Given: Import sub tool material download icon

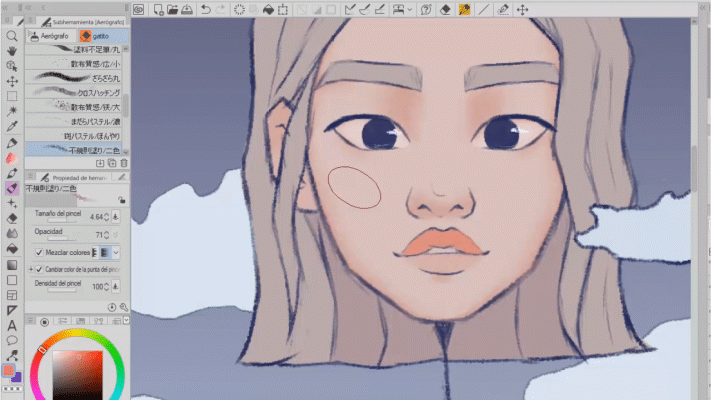Looking at the screenshot, I should (100, 163).
